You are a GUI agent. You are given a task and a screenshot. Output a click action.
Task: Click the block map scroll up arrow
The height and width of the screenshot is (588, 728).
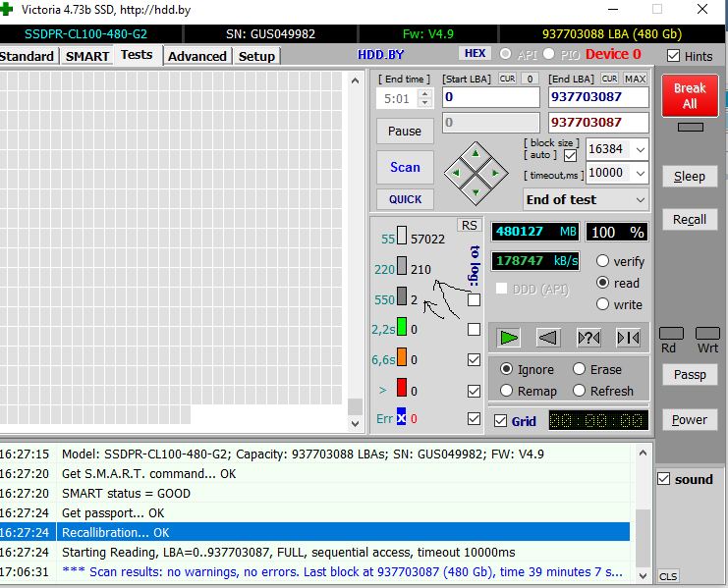pos(356,80)
